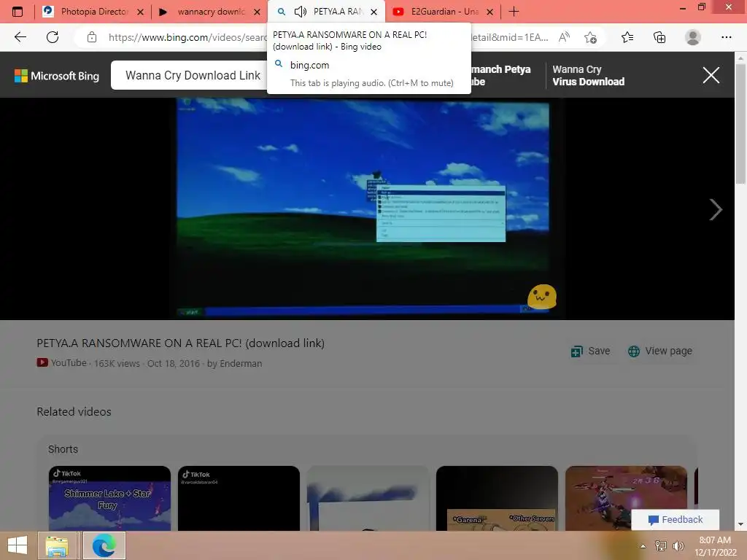The width and height of the screenshot is (747, 560).
Task: Click the video player area
Action: click(x=367, y=209)
